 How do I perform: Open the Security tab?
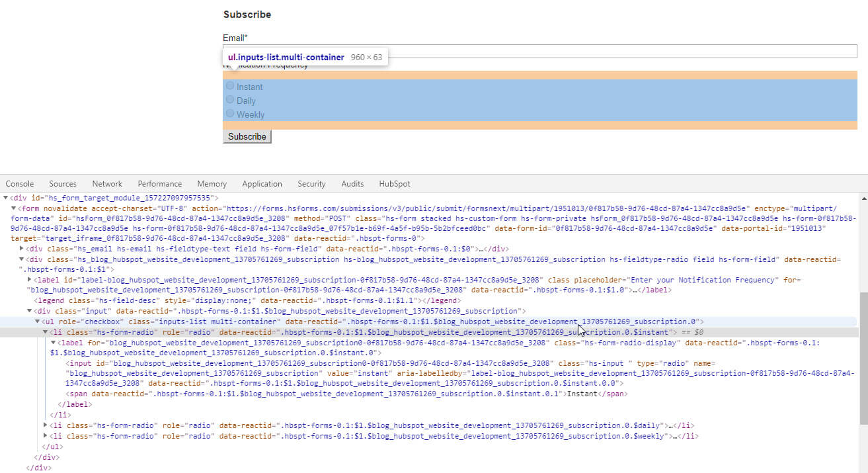coord(311,183)
